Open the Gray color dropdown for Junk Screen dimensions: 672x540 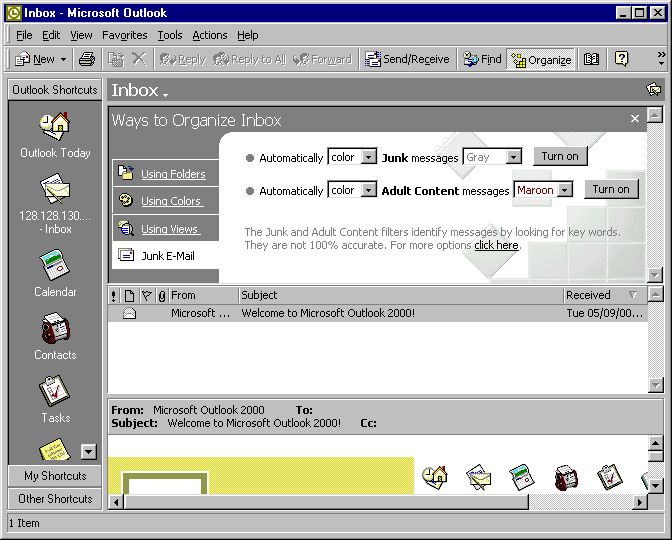pyautogui.click(x=513, y=157)
